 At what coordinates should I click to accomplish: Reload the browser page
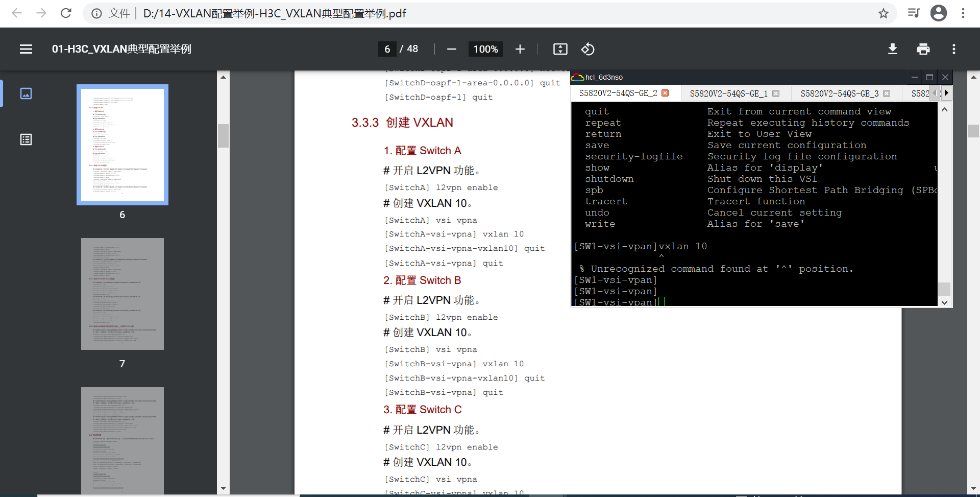click(66, 13)
